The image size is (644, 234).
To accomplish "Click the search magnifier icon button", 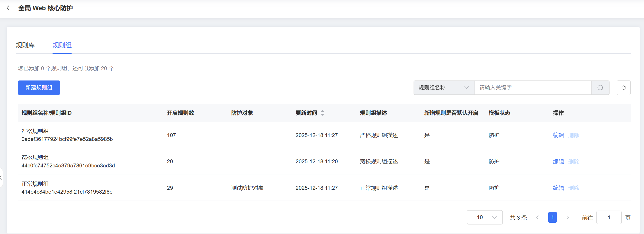I will [x=600, y=88].
